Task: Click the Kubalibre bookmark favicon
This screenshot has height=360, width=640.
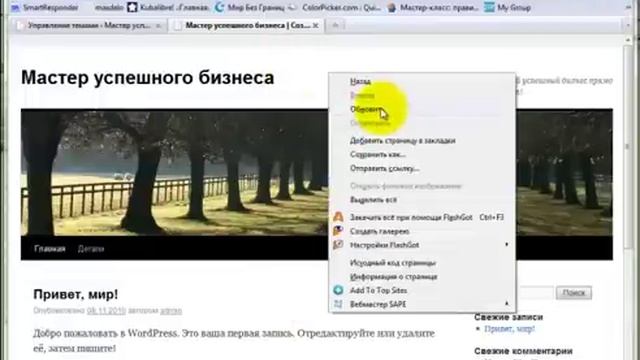Action: click(132, 7)
